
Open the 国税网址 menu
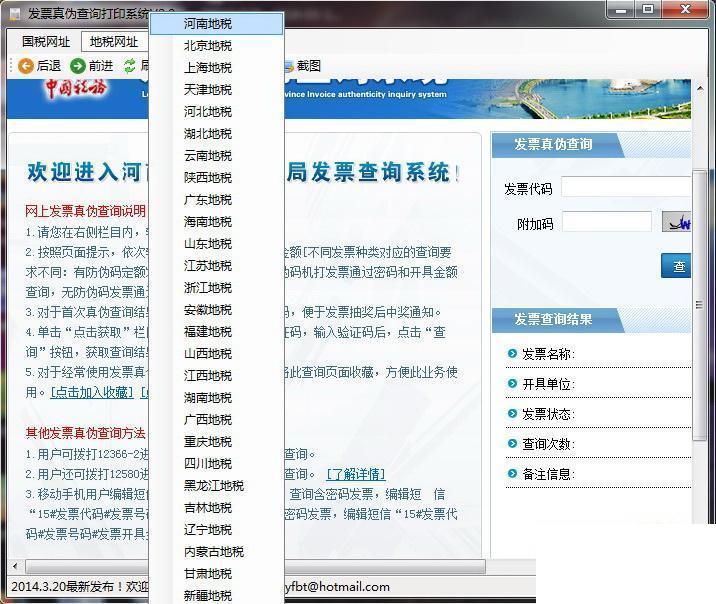(x=46, y=42)
